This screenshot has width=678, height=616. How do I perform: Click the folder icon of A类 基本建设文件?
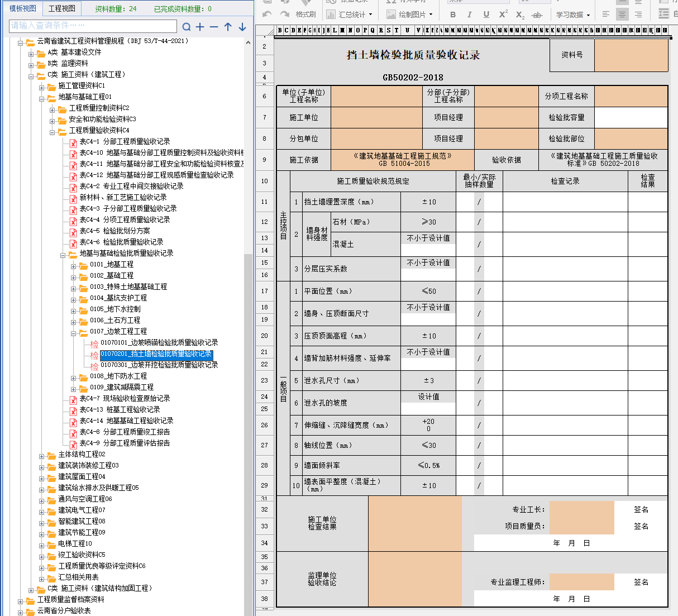coord(41,53)
